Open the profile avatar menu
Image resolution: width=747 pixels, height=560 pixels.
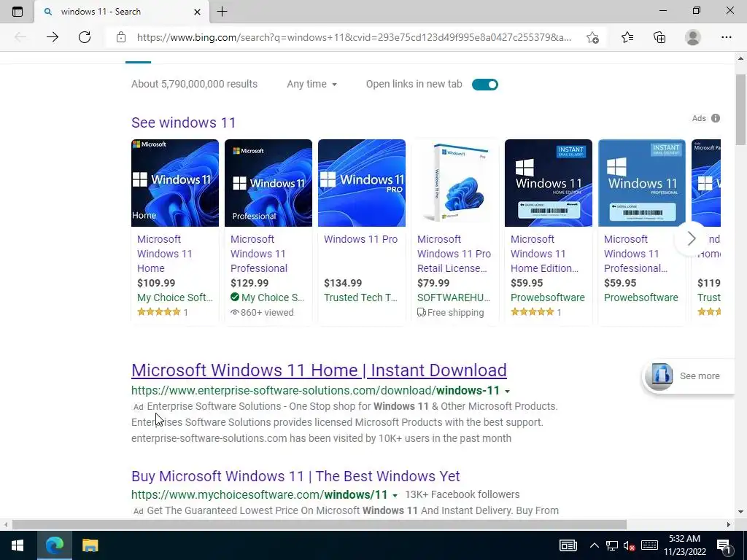[693, 37]
